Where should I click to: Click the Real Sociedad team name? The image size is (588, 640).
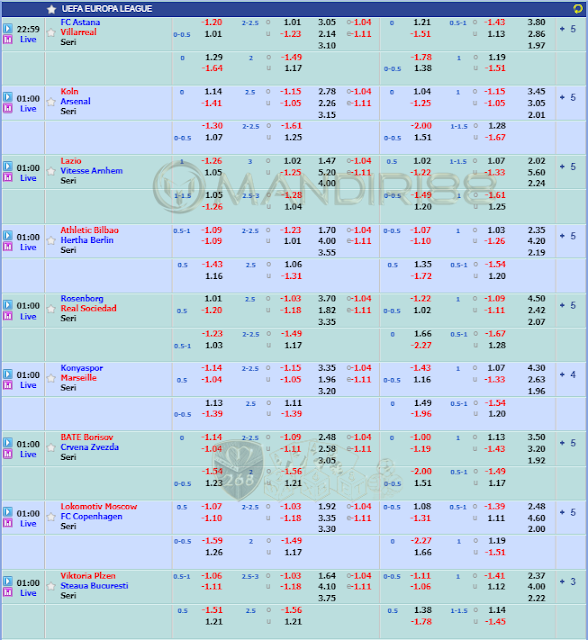89,308
